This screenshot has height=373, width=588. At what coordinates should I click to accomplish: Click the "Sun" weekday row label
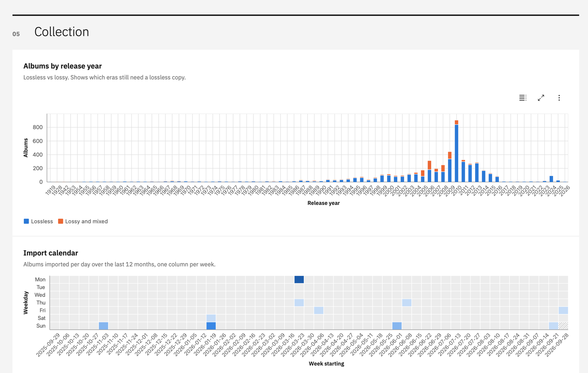(x=41, y=326)
